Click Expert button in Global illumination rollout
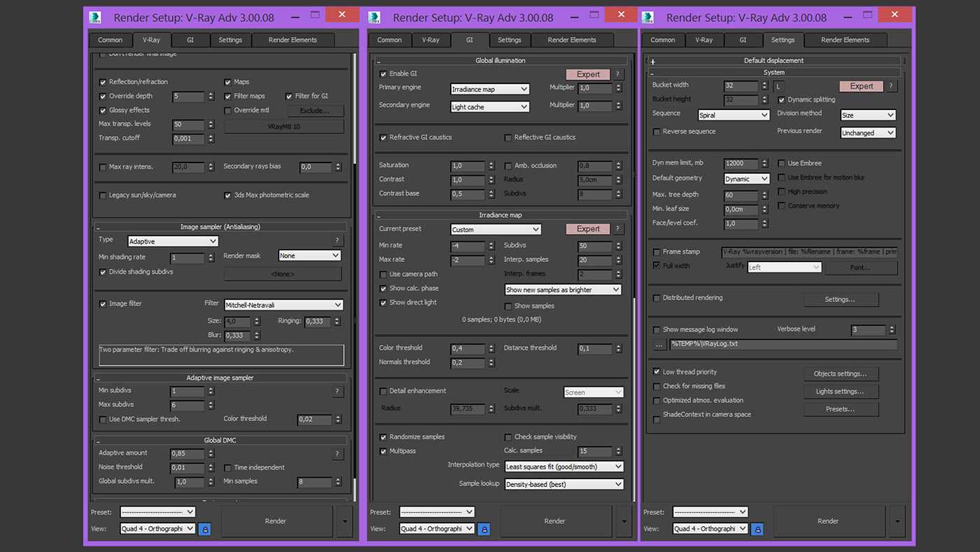 point(588,74)
